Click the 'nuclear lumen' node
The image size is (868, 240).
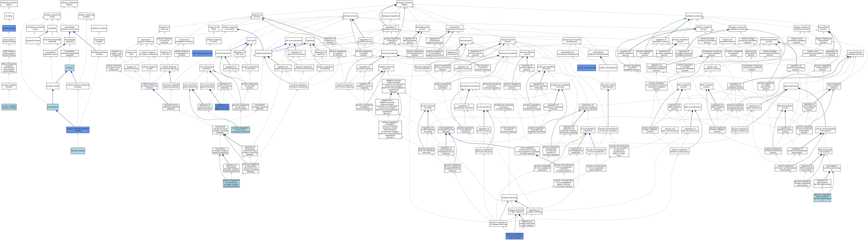pos(53,86)
